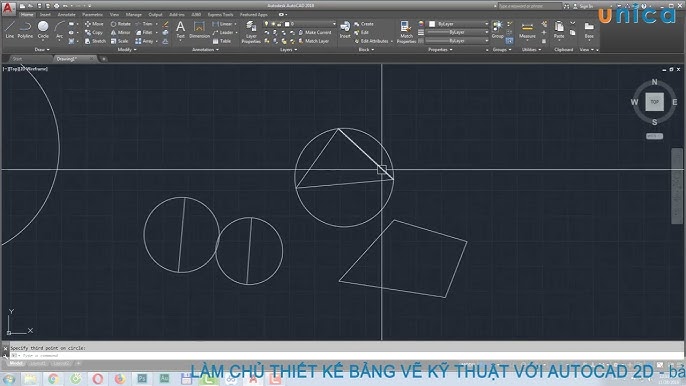The height and width of the screenshot is (386, 686).
Task: Click the Insert block button
Action: [345, 30]
